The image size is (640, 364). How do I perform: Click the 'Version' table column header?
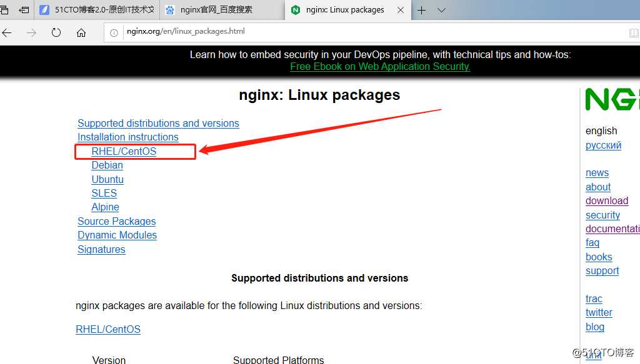(109, 360)
